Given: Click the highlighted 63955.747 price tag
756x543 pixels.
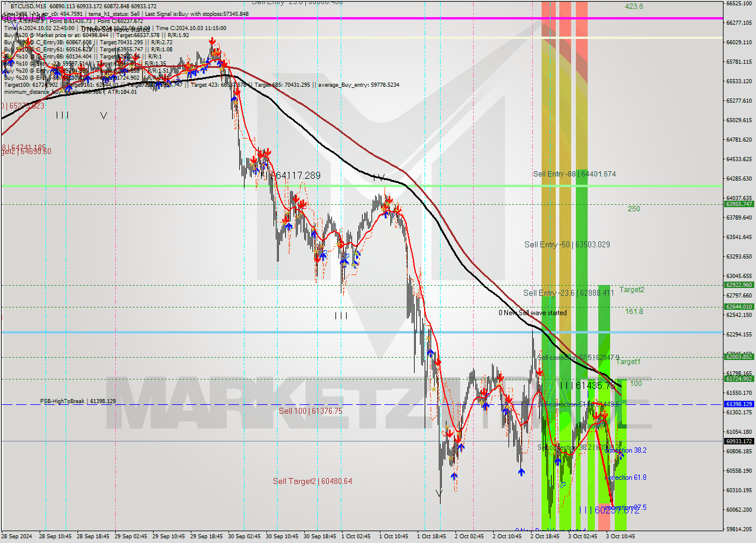Looking at the screenshot, I should click(x=739, y=204).
